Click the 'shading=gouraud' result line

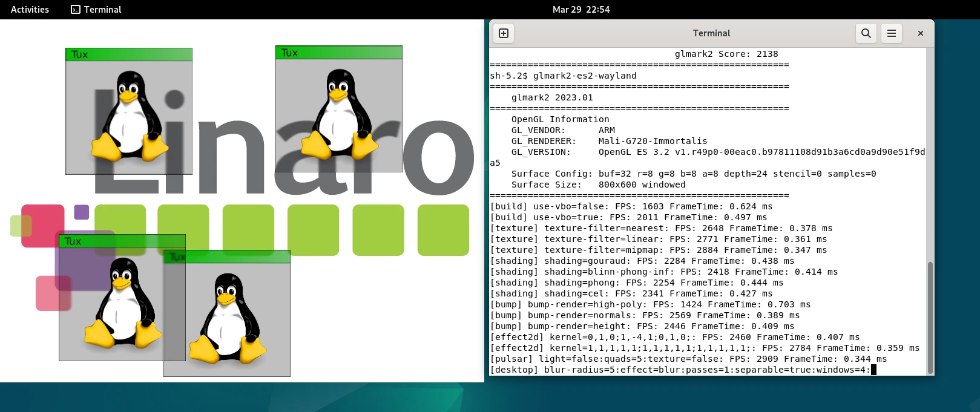(642, 261)
